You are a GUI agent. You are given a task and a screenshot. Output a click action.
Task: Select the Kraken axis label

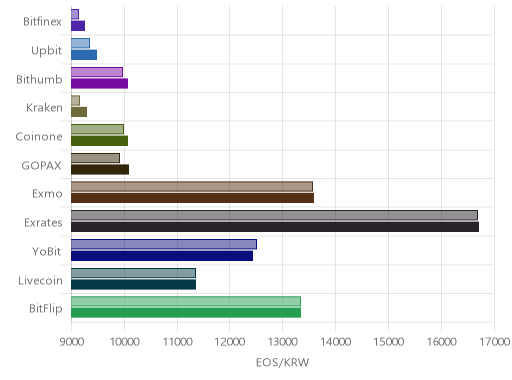pos(44,108)
